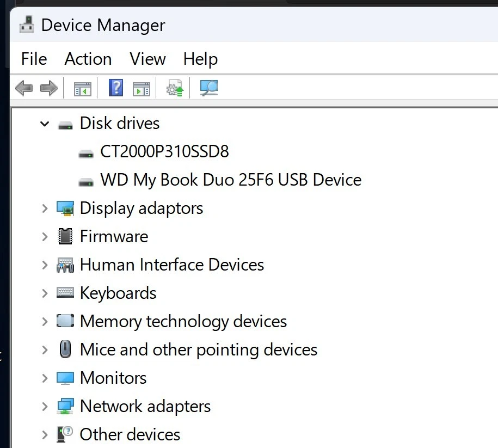Click the Forward navigation arrow
Screen dimensions: 498x448
tap(50, 88)
